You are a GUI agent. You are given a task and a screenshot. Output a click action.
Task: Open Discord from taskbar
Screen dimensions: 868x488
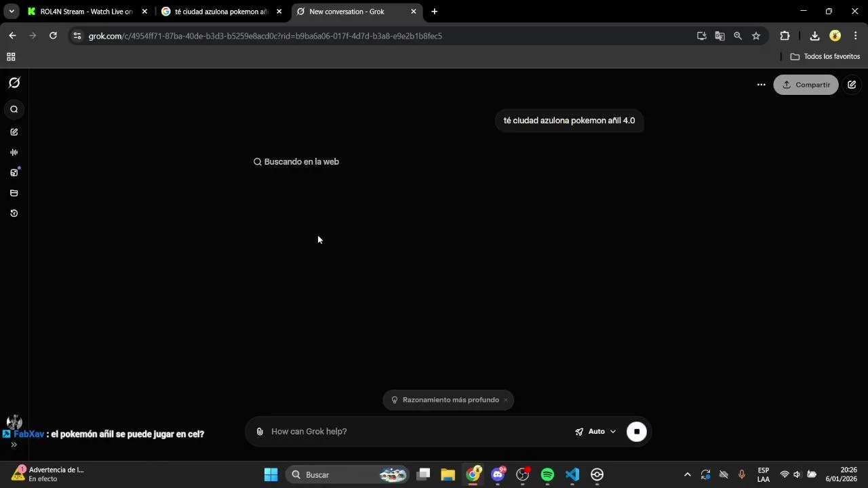[498, 474]
